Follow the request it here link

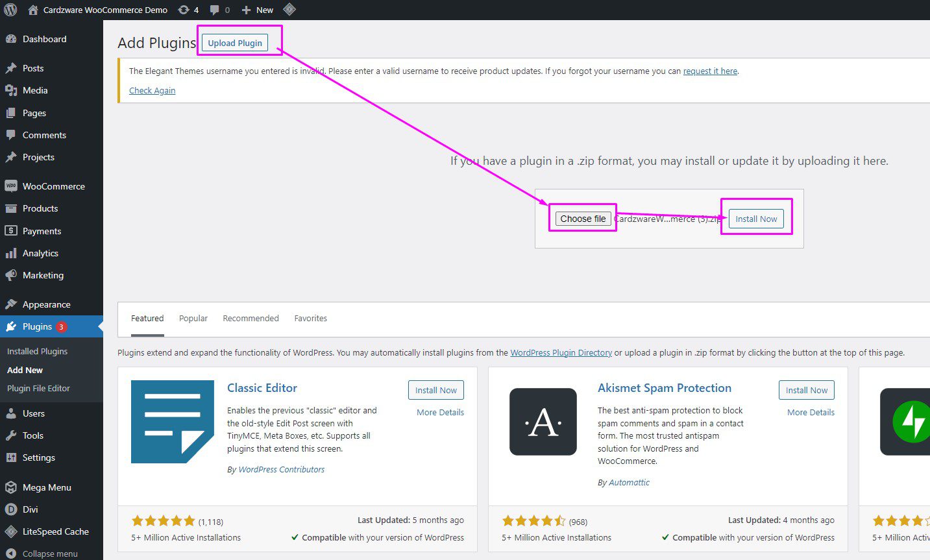tap(710, 71)
